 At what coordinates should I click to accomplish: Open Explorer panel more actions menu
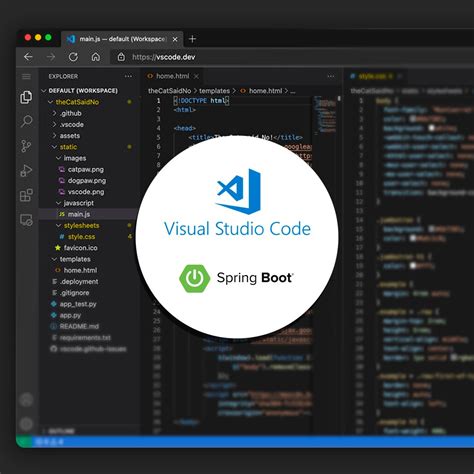point(128,76)
